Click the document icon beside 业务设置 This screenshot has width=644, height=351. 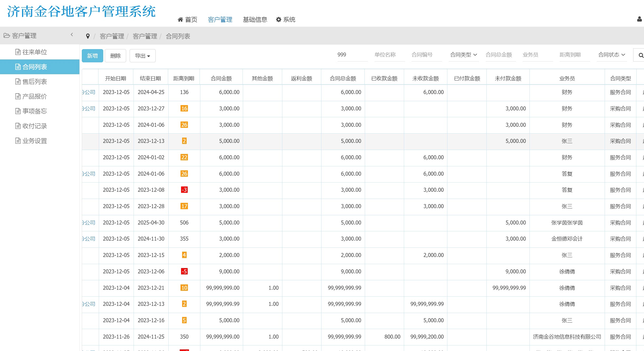(18, 141)
